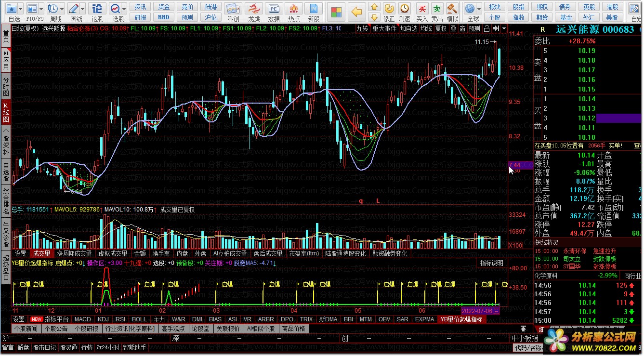This screenshot has height=356, width=644.
Task: Switch to the 分时图 side tab
Action: (6, 86)
